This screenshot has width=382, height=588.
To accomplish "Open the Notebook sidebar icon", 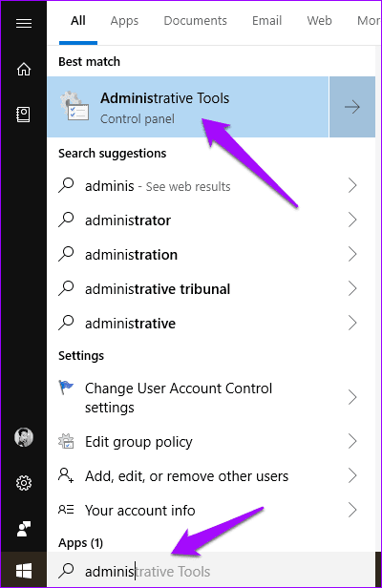I will pyautogui.click(x=23, y=115).
